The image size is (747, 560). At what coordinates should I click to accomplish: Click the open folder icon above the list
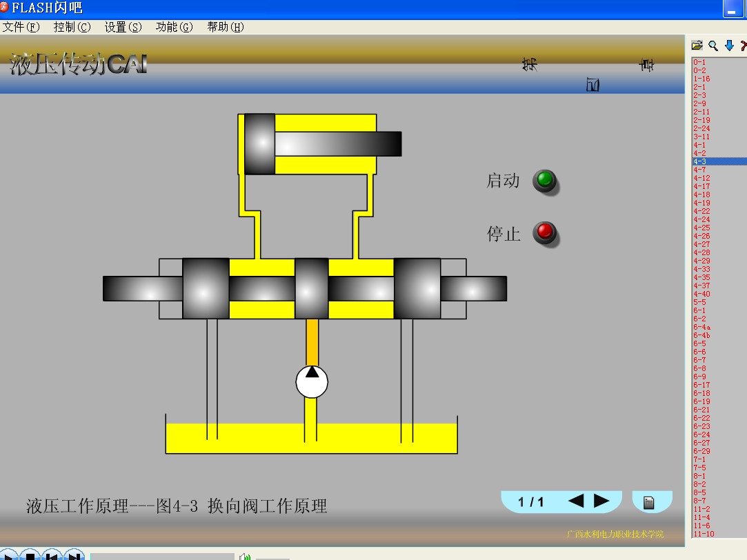[697, 46]
